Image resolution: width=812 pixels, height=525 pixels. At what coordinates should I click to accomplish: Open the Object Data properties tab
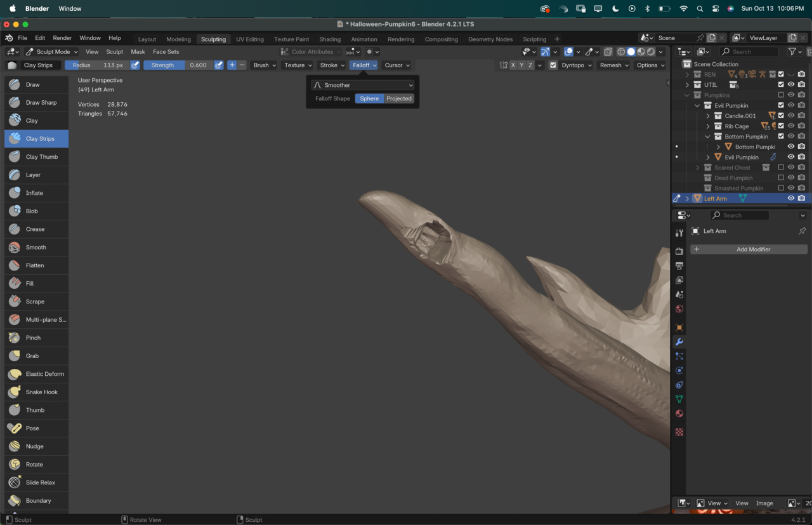coord(679,399)
